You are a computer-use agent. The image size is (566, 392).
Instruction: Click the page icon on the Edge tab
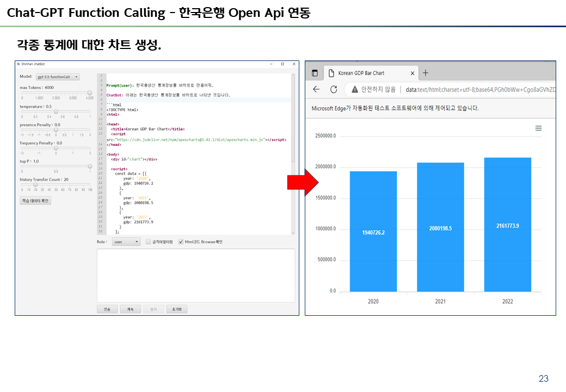coord(331,73)
